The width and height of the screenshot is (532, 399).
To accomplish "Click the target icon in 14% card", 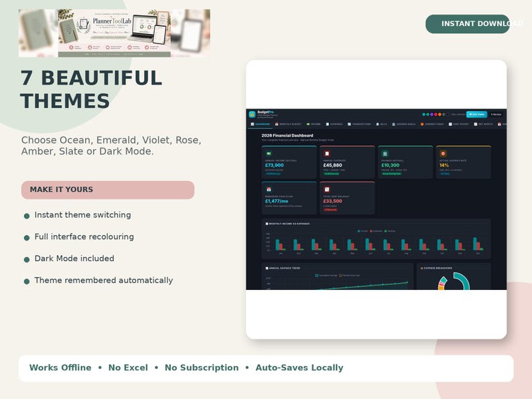I will pyautogui.click(x=443, y=153).
